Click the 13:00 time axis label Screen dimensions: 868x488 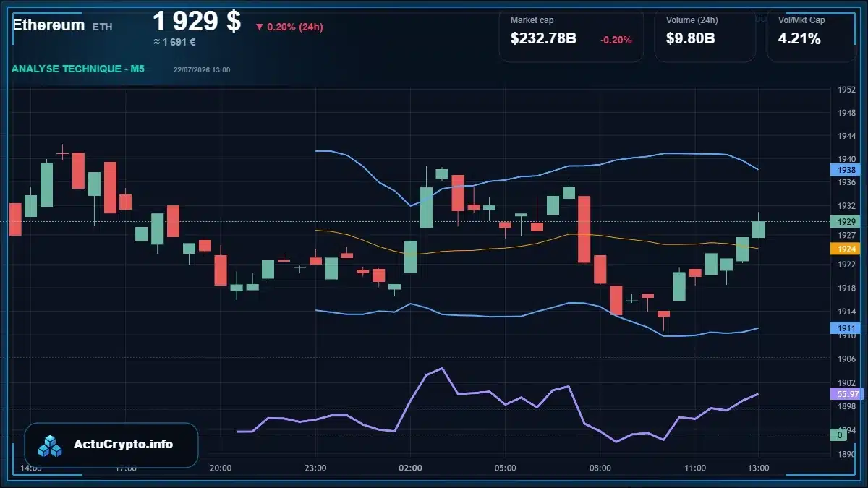pos(758,468)
